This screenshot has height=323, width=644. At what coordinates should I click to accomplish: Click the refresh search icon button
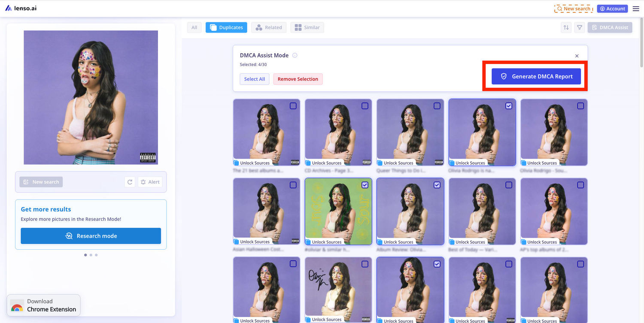130,182
